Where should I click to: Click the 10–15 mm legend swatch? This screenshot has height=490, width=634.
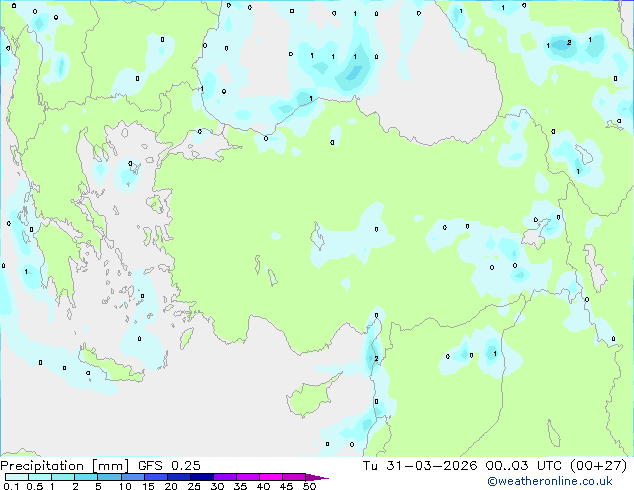pos(132,477)
